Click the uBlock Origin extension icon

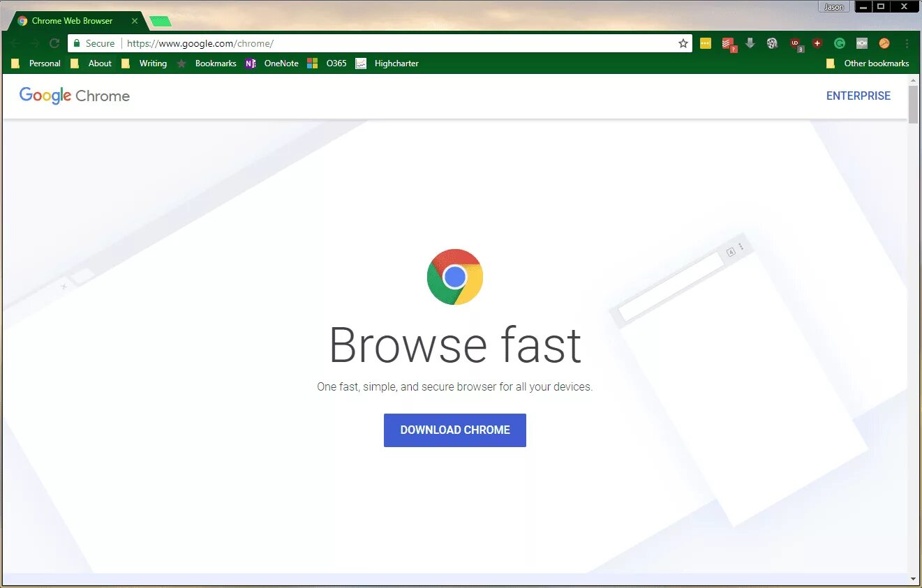(x=796, y=43)
